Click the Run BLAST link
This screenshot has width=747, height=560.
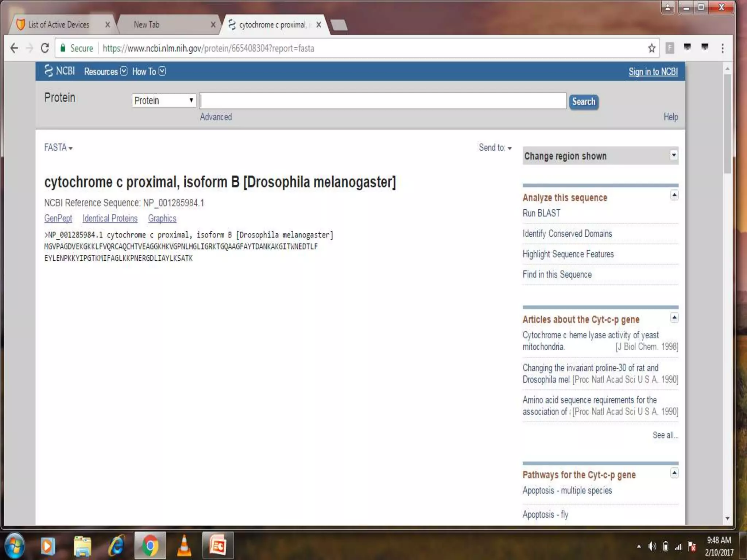(x=541, y=213)
